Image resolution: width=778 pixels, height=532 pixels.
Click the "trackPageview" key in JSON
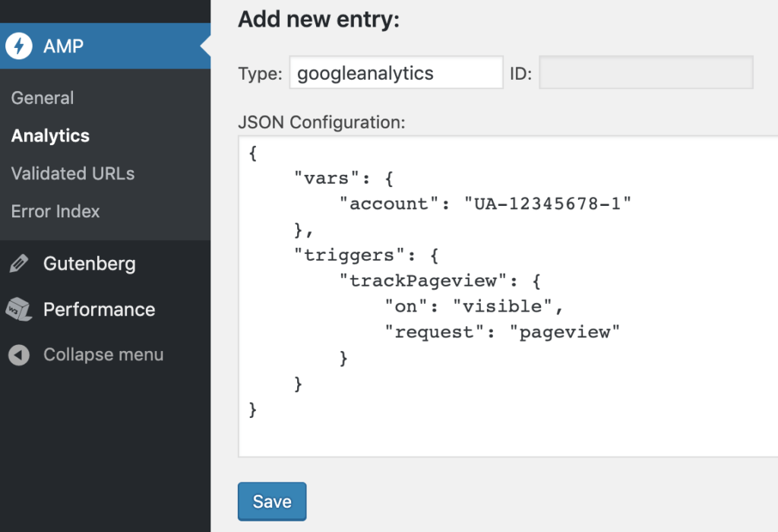[x=423, y=280]
